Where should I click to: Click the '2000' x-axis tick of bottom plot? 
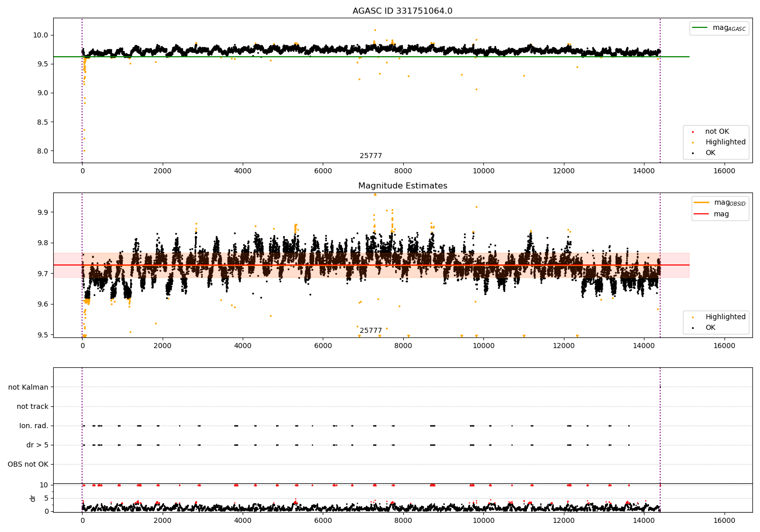(163, 520)
